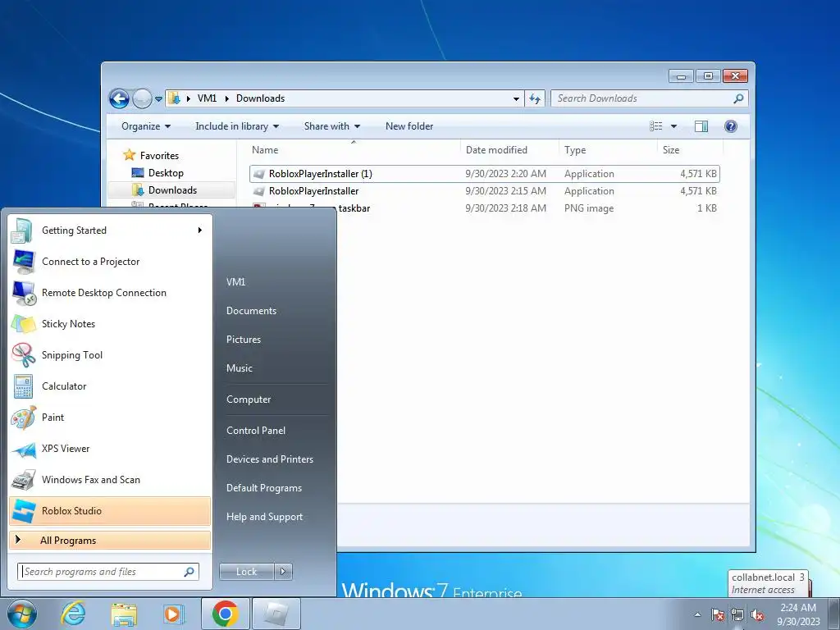The height and width of the screenshot is (630, 840).
Task: Click New folder
Action: pos(409,126)
